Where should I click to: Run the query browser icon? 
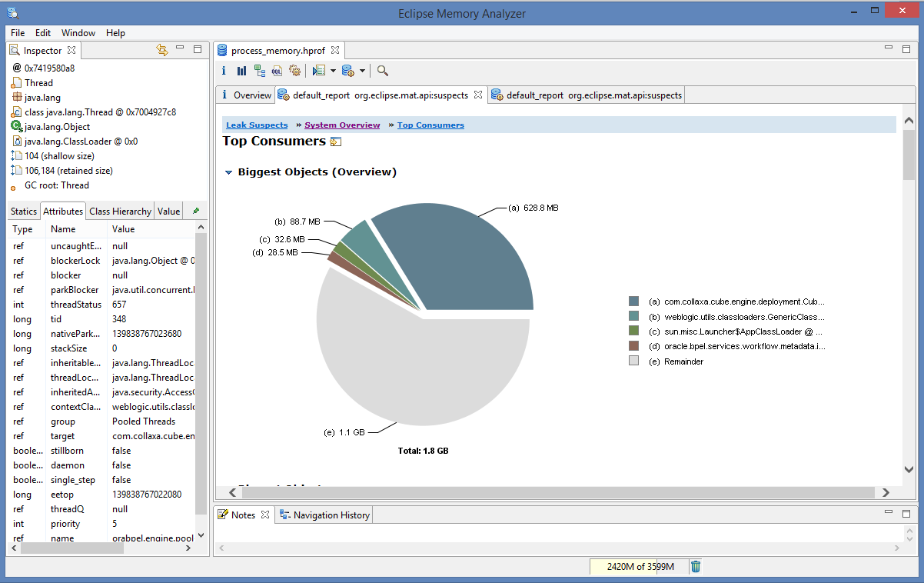tap(318, 71)
